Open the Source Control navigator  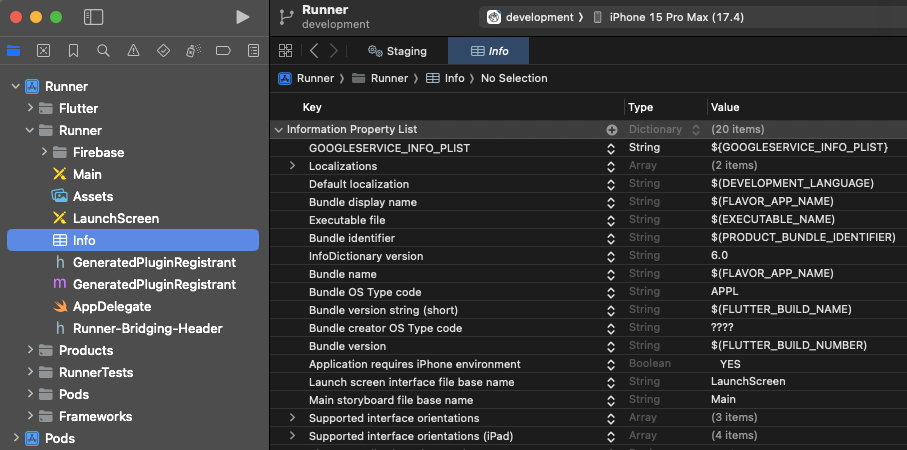pos(43,51)
